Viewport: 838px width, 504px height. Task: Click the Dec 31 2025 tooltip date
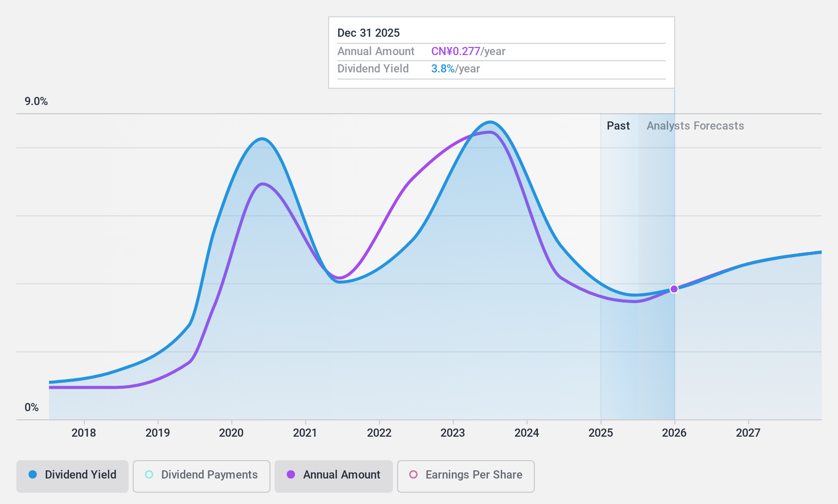tap(368, 33)
